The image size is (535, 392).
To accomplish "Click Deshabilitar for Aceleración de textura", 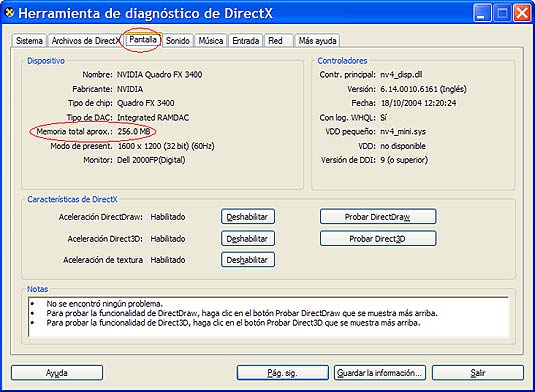I will point(248,260).
